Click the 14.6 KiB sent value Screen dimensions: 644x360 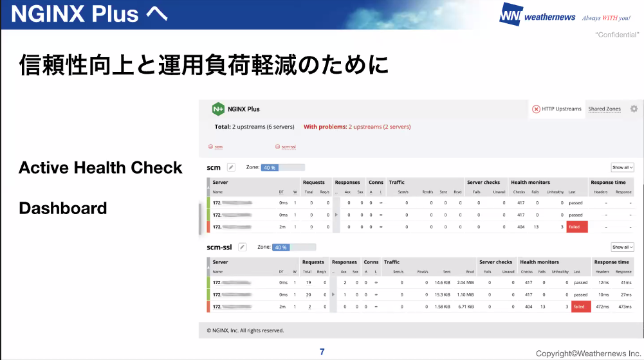(x=443, y=282)
